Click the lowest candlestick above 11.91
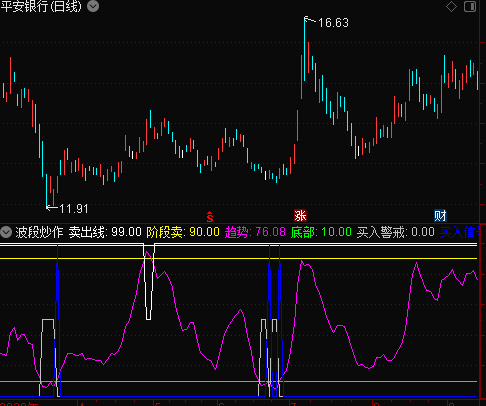This screenshot has height=406, width=486. (x=47, y=191)
